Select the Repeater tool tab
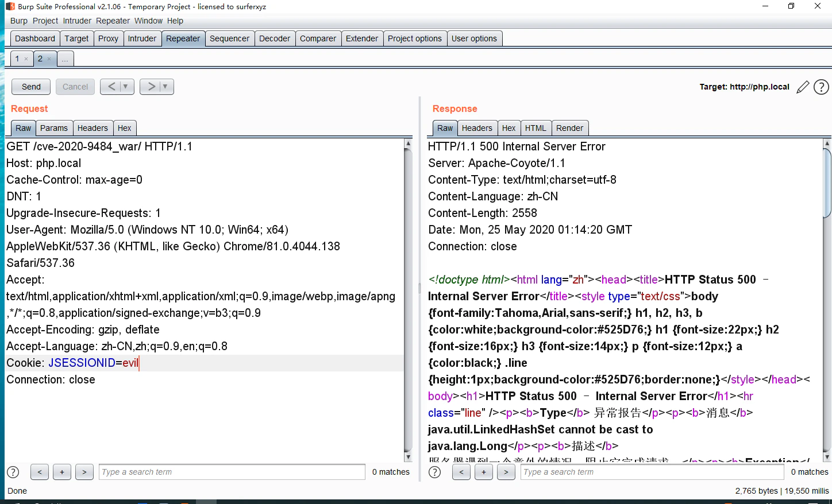The image size is (832, 504). click(x=183, y=38)
